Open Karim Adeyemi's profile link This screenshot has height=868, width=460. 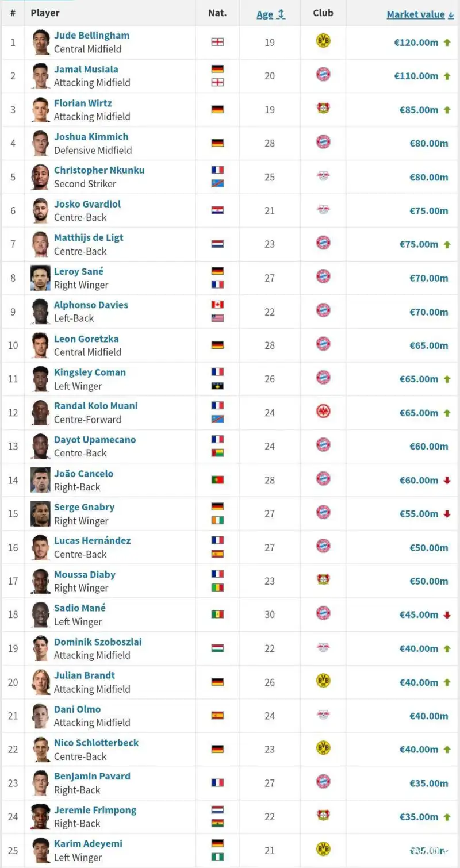[x=88, y=843]
